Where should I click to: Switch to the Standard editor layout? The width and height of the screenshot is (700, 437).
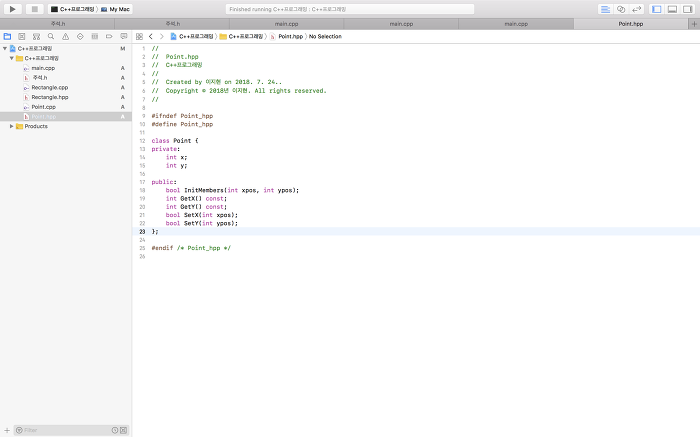(605, 9)
